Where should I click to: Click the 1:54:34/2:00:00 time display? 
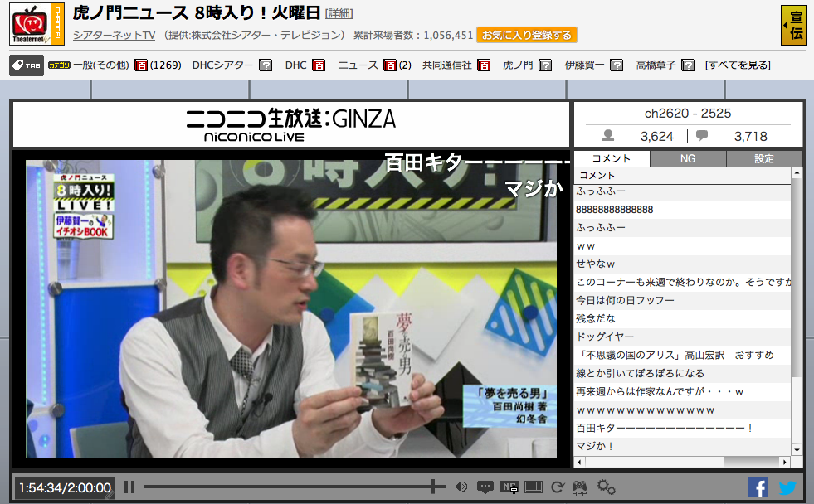coord(65,488)
